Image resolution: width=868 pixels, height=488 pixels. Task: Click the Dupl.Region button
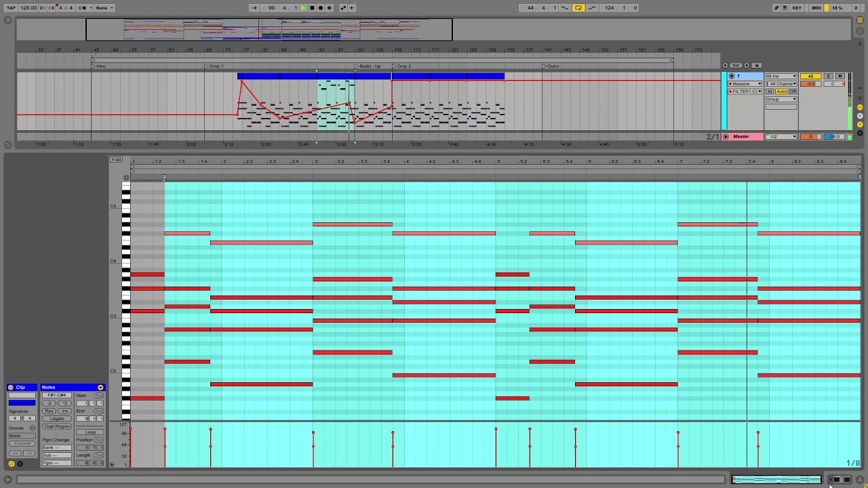(x=57, y=426)
